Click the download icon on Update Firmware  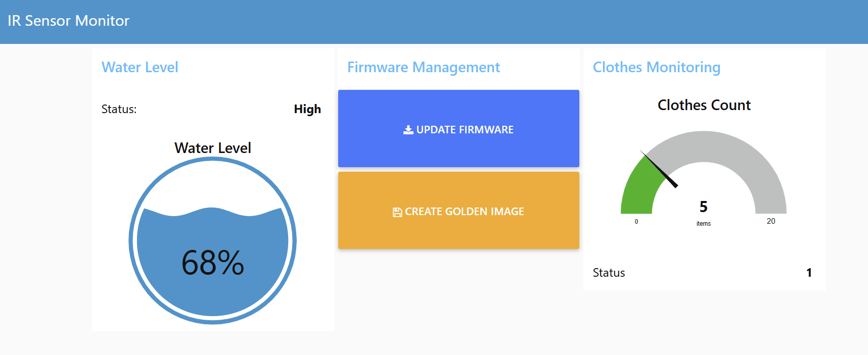coord(408,130)
